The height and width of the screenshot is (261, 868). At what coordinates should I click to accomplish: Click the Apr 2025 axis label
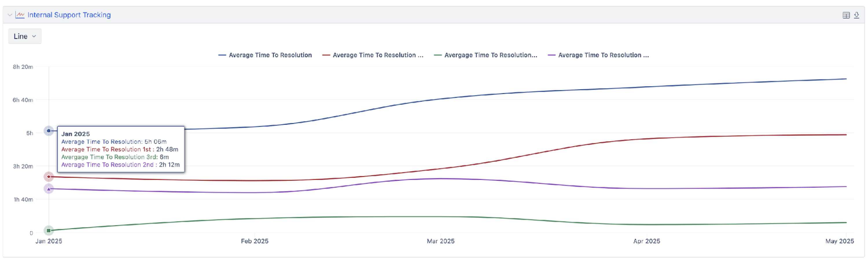point(646,241)
